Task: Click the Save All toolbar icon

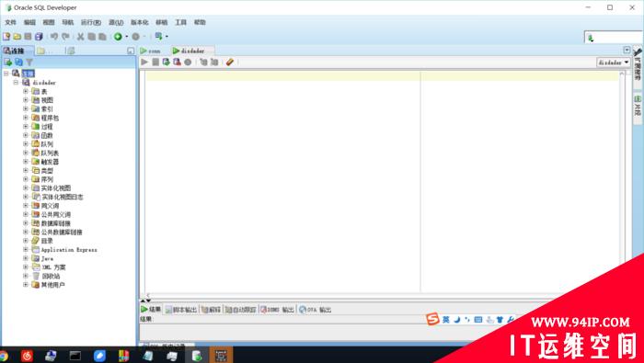Action: pyautogui.click(x=39, y=37)
